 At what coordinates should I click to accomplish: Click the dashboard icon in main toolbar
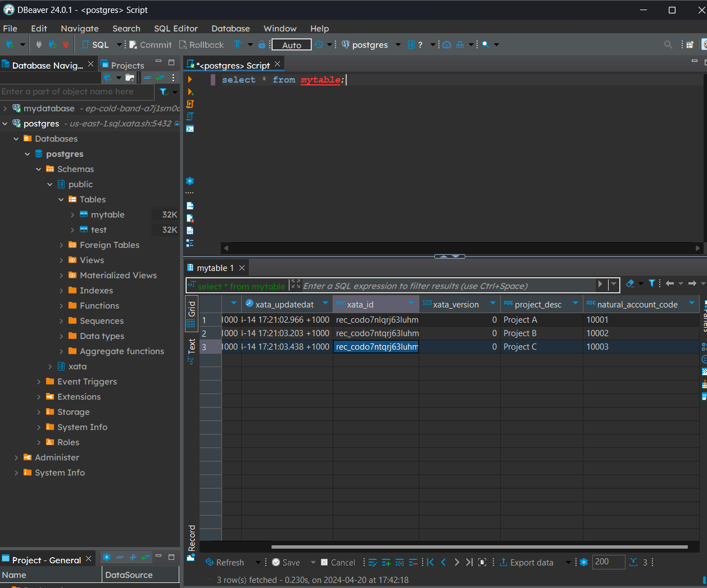[447, 45]
